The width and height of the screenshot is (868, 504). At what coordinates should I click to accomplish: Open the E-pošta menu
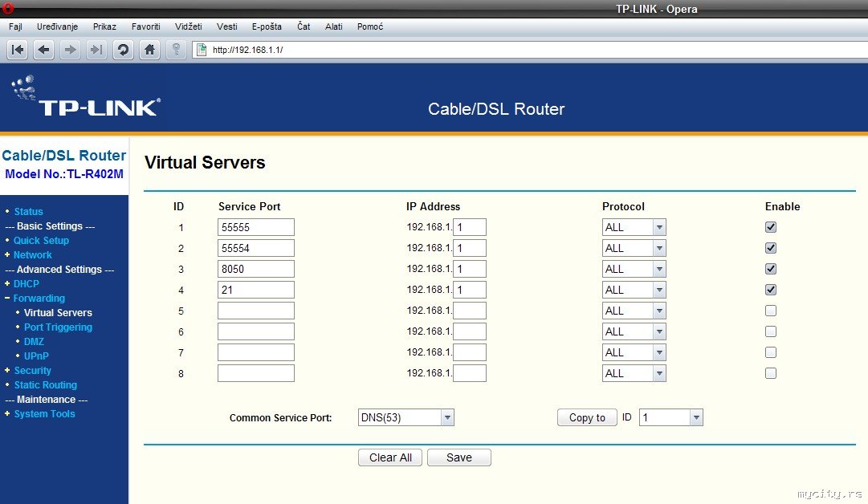point(267,26)
